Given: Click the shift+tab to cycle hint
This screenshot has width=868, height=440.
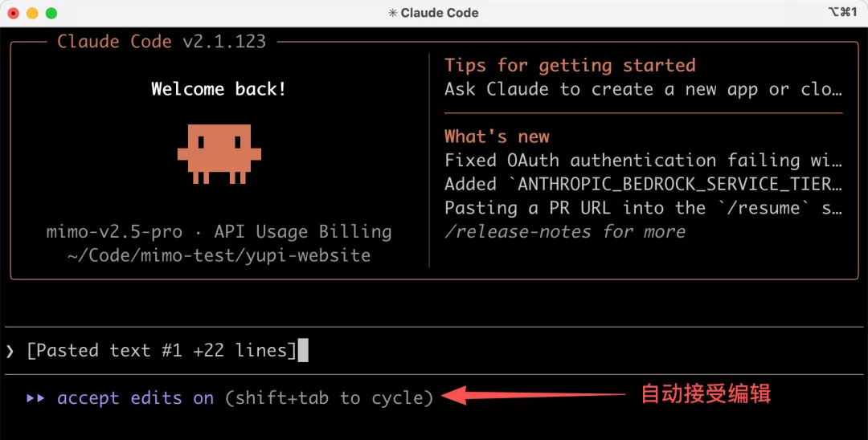Looking at the screenshot, I should 329,398.
